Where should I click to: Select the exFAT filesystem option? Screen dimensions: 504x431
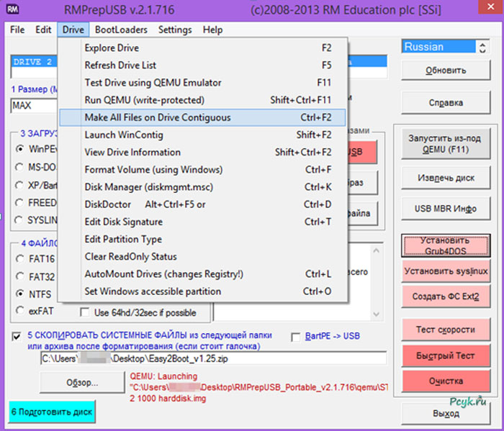click(20, 311)
